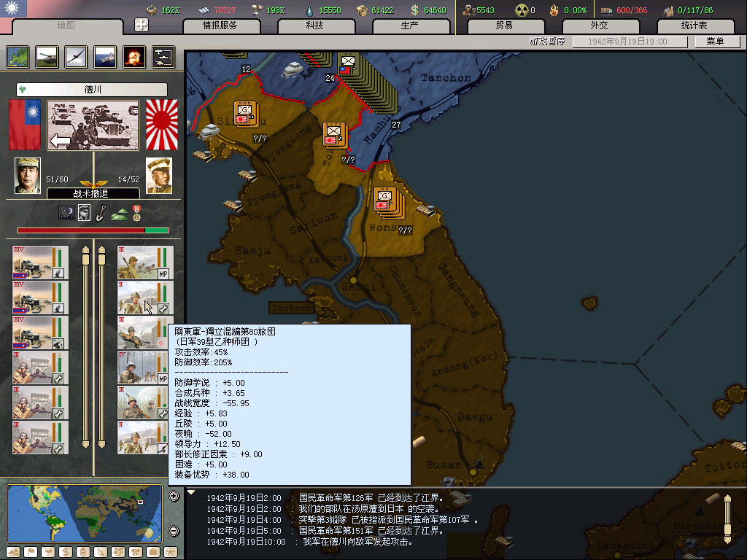
Task: Click the manpower icon showing 5543
Action: click(469, 10)
